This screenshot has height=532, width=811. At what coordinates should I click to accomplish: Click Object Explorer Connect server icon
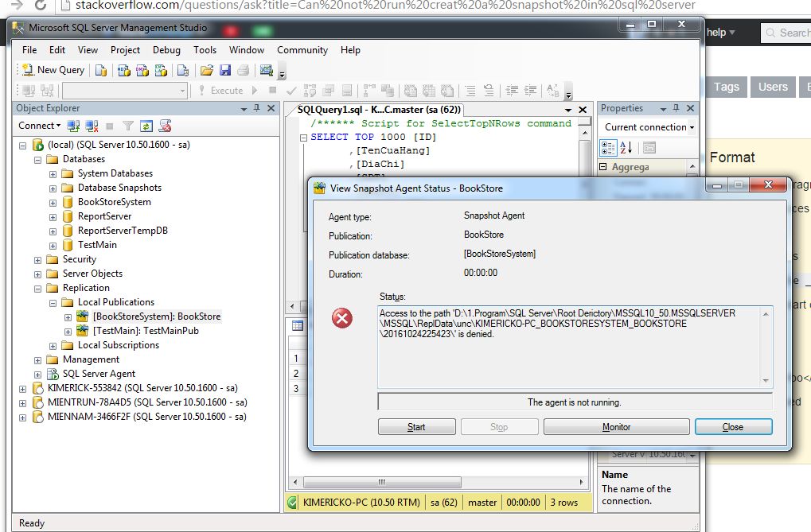pos(73,126)
